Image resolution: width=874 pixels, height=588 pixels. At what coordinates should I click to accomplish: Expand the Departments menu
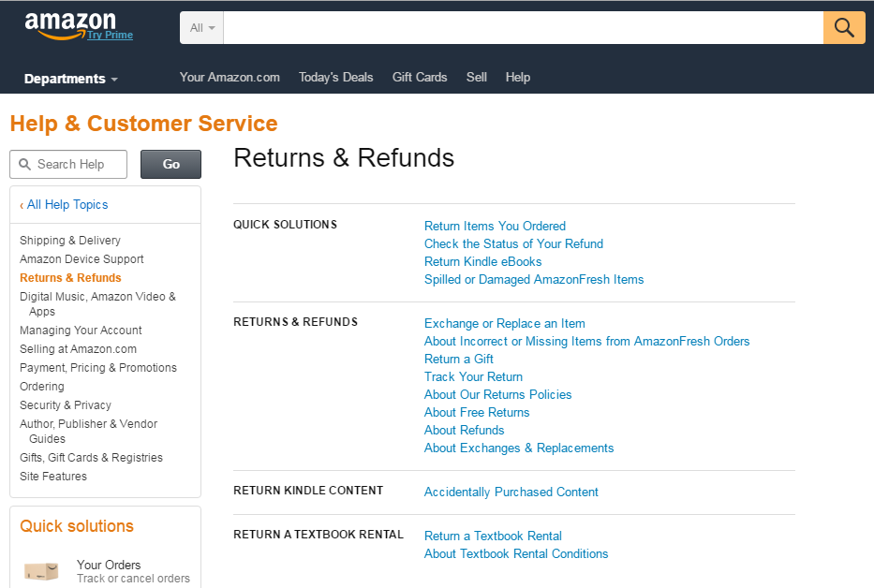coord(71,79)
